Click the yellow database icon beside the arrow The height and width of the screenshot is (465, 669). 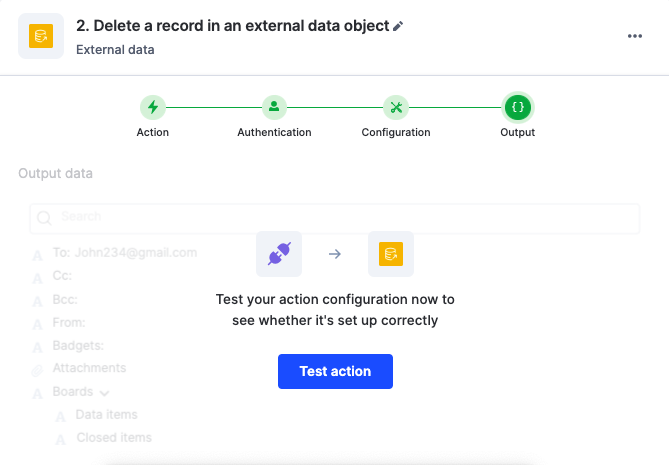click(x=391, y=254)
